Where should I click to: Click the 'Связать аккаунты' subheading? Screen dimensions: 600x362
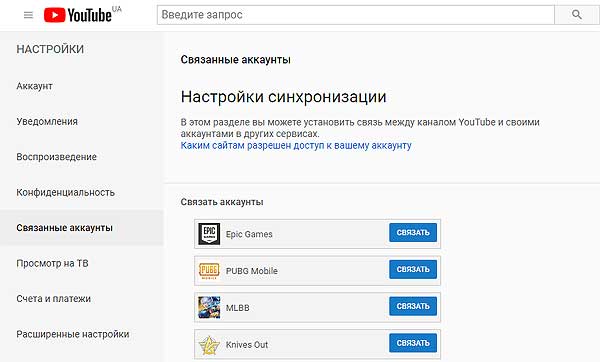click(222, 202)
